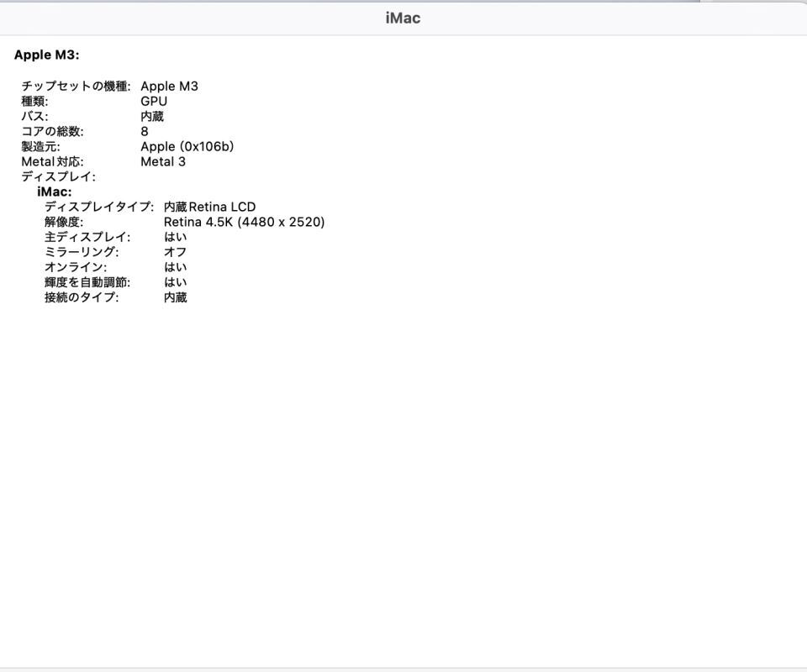Click the ミラーリング: label
807x672 pixels.
pos(82,252)
